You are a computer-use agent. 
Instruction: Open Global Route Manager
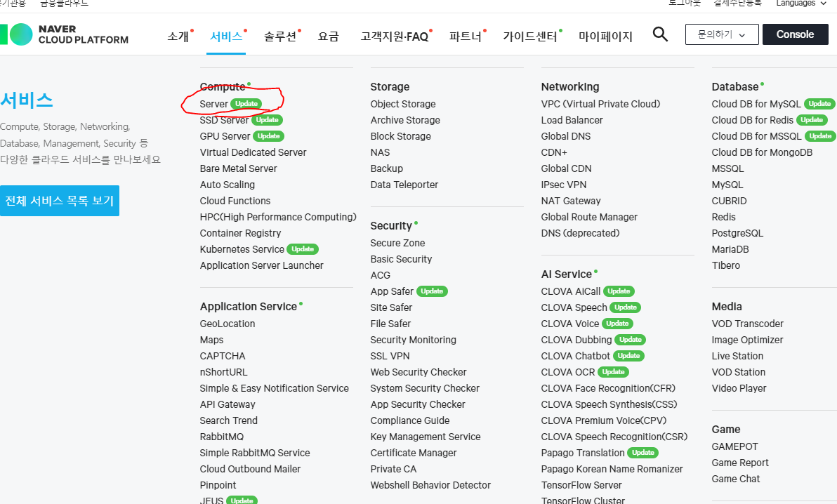(x=589, y=217)
